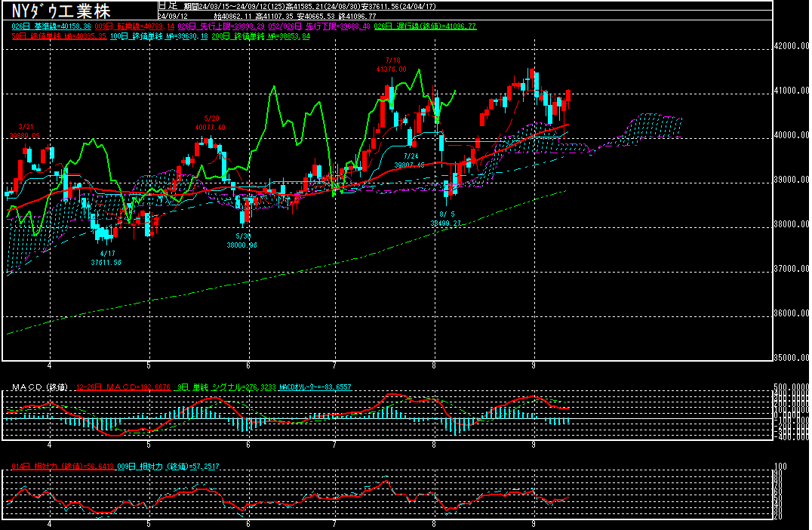Click month 9 on the price chart axis

click(x=534, y=365)
